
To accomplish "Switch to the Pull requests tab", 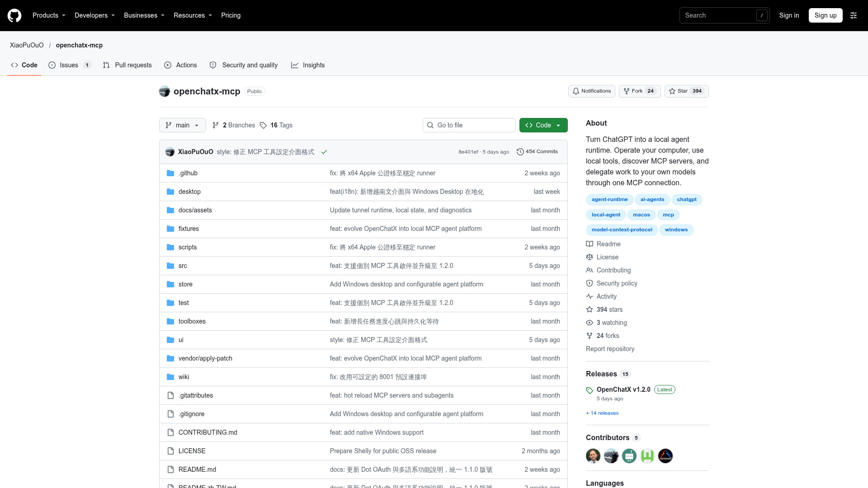I will click(x=127, y=65).
